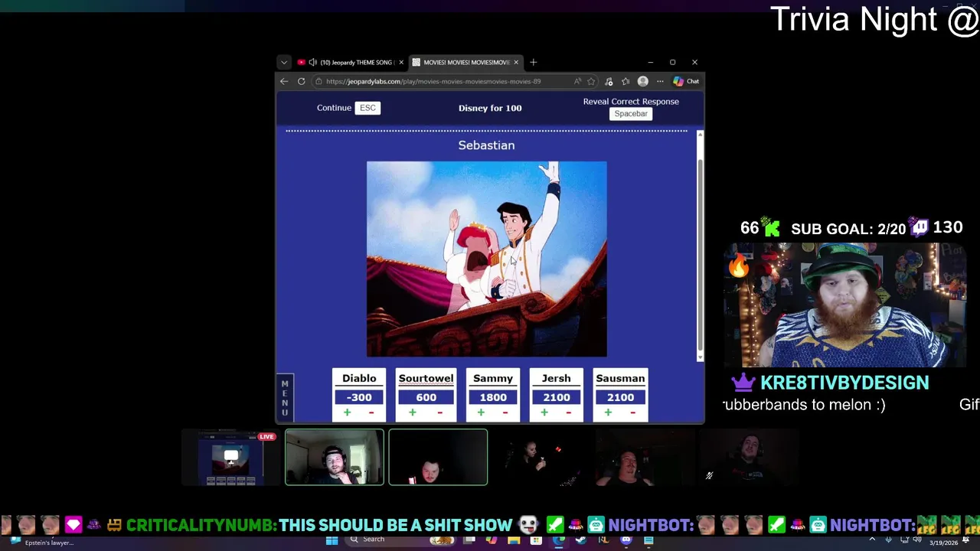Subtract points from Sausman with minus icon
The width and height of the screenshot is (980, 551).
coord(632,412)
